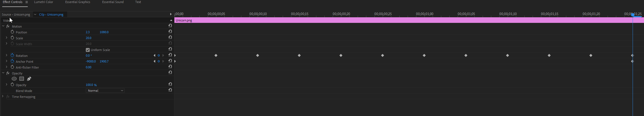
Task: Open the Essential Sound tab
Action: coord(113,2)
